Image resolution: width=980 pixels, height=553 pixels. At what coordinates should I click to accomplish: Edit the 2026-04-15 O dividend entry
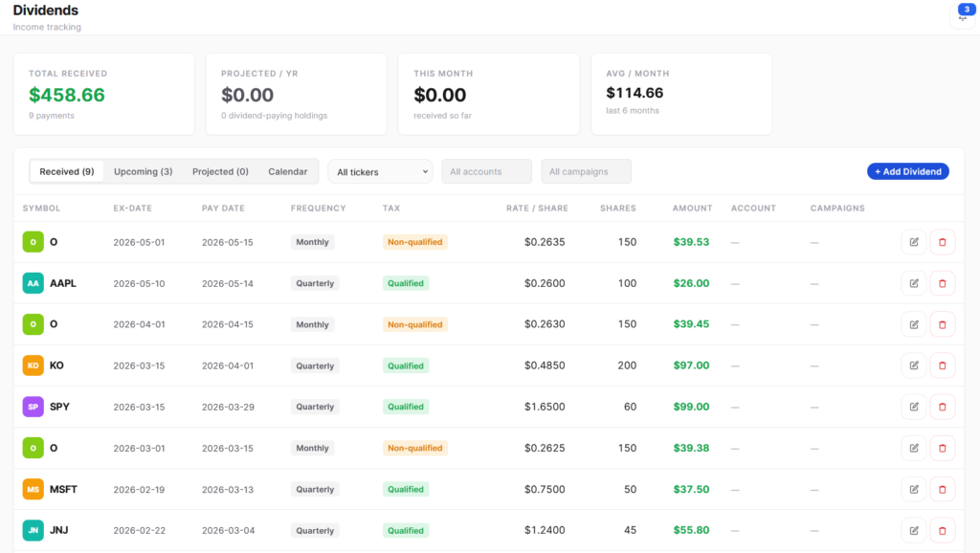pyautogui.click(x=914, y=324)
